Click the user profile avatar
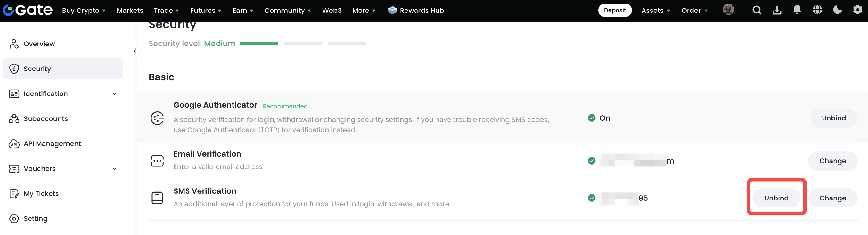The image size is (868, 235). click(728, 10)
